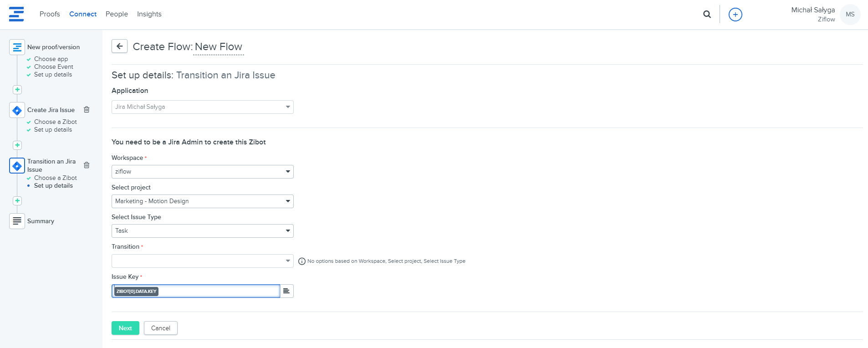868x348 pixels.
Task: Click the circled plus create icon
Action: pos(735,15)
